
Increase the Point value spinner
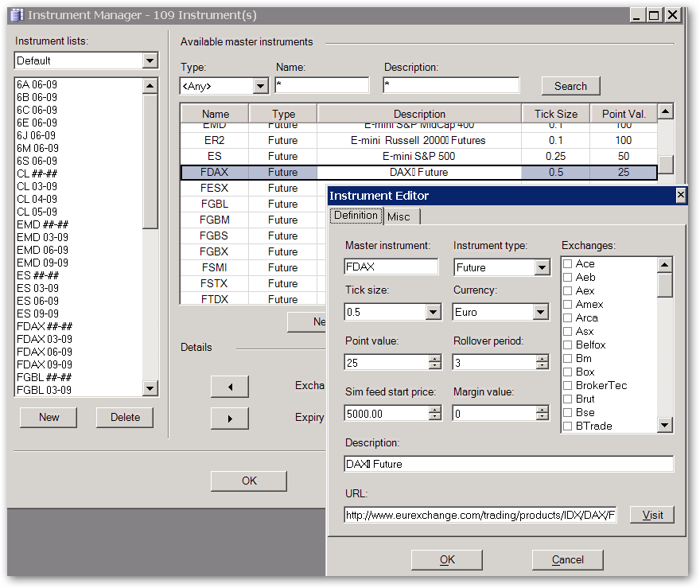point(434,359)
